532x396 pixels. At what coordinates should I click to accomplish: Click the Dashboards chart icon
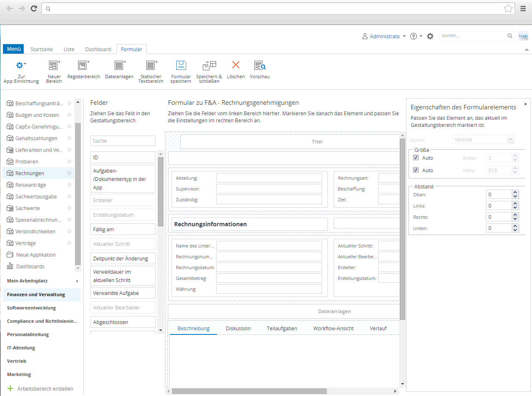(x=10, y=266)
